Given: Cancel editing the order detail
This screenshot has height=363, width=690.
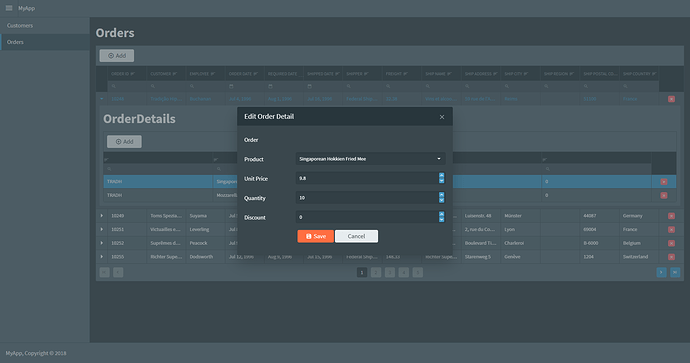Looking at the screenshot, I should tap(356, 236).
